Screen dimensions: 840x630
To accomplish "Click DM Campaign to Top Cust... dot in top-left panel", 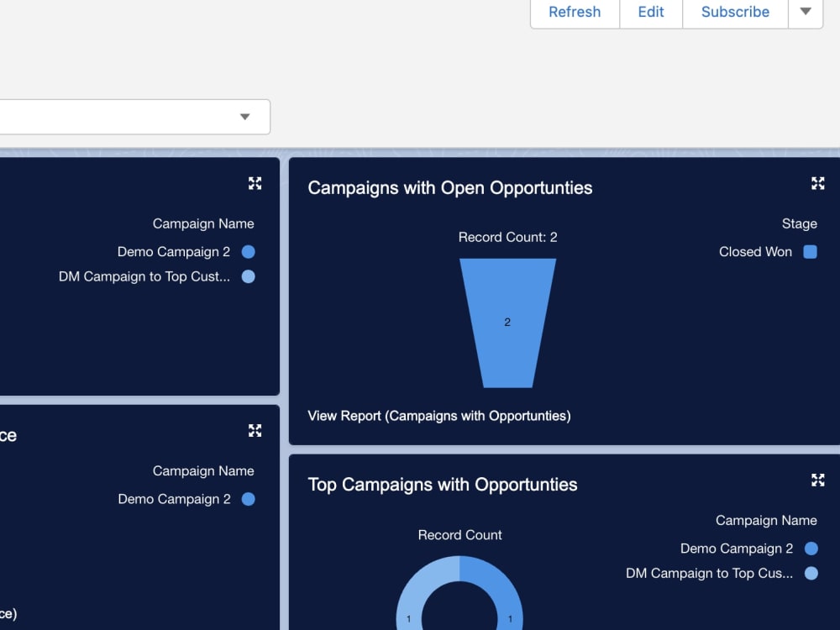I will click(248, 276).
